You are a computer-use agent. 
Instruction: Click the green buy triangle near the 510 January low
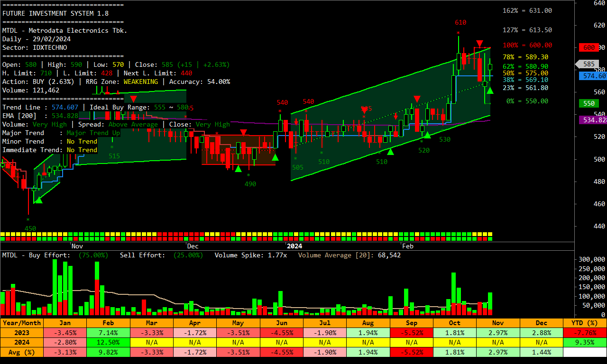tap(390, 152)
